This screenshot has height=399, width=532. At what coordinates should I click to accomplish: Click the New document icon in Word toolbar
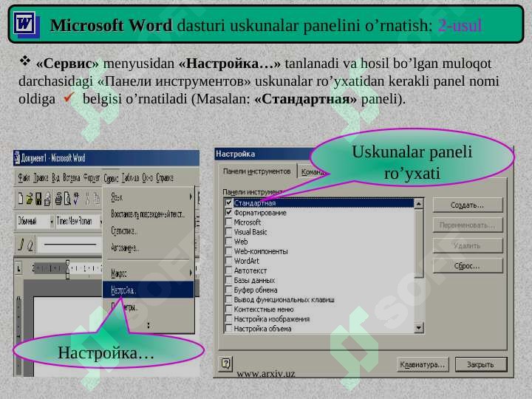tap(21, 199)
